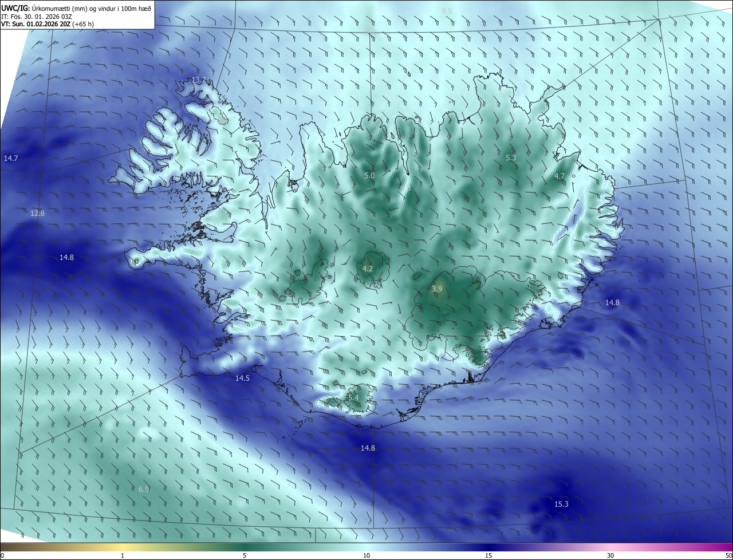Click the 9.5 value label on the map
The width and height of the screenshot is (733, 560).
pos(447,11)
